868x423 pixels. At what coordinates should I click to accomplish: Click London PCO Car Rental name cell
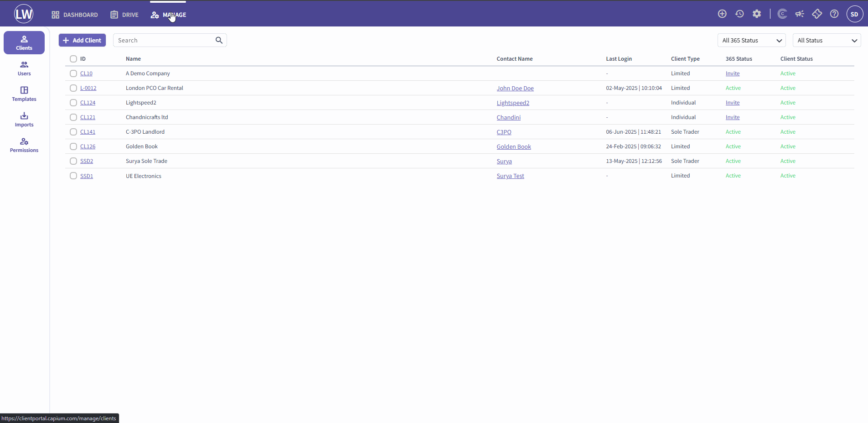click(155, 88)
